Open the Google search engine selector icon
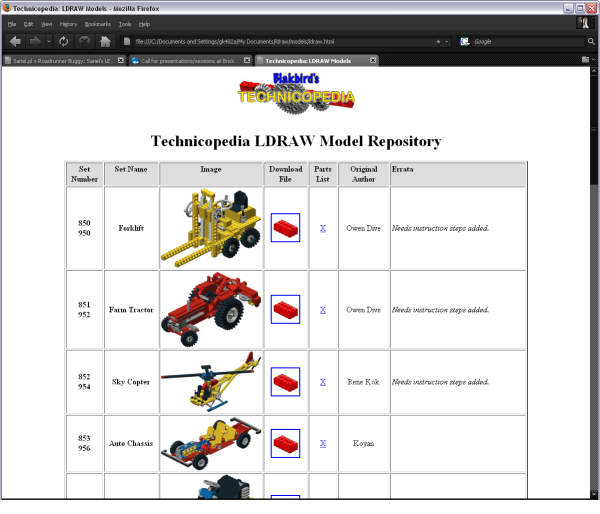The image size is (600, 514). [x=465, y=42]
